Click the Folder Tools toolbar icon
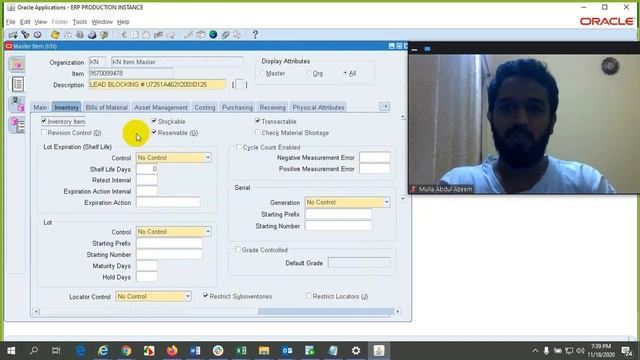Image resolution: width=640 pixels, height=360 pixels. pos(237,35)
